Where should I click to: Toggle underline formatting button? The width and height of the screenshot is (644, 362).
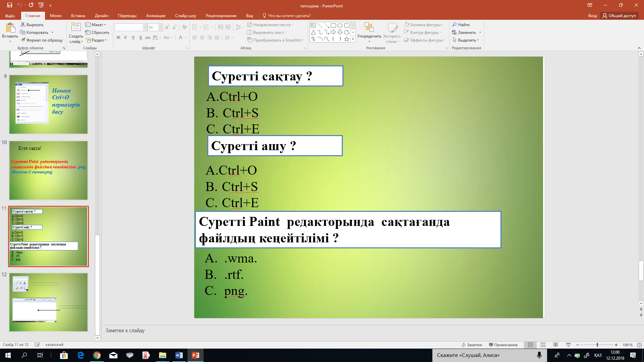click(133, 38)
